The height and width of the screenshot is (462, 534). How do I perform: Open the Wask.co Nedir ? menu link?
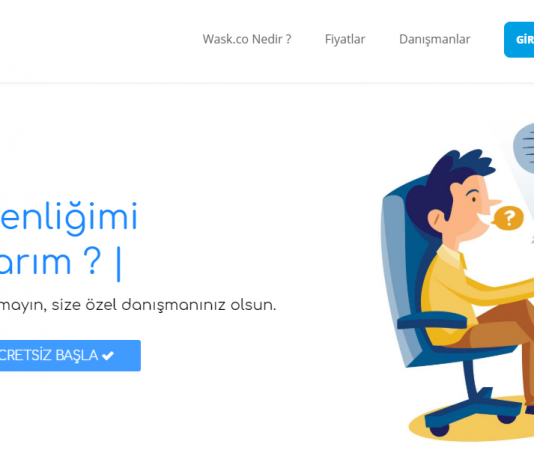point(247,39)
